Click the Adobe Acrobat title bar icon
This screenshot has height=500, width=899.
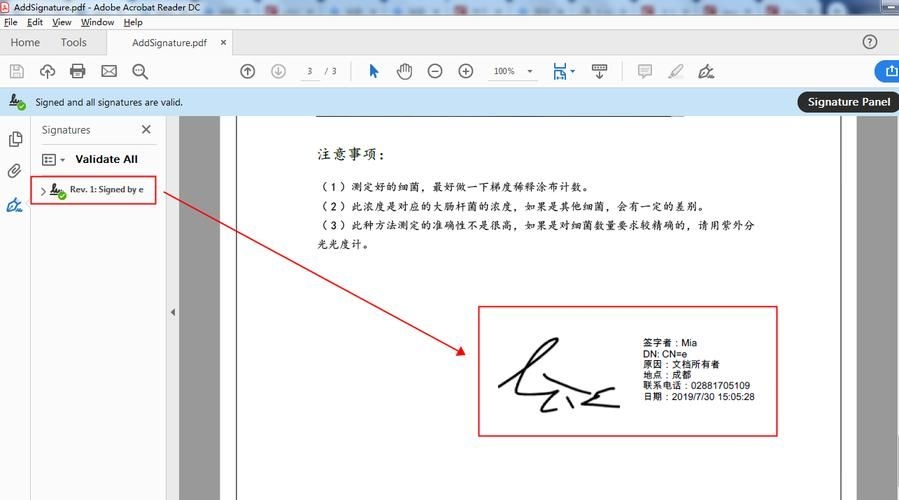pos(5,7)
